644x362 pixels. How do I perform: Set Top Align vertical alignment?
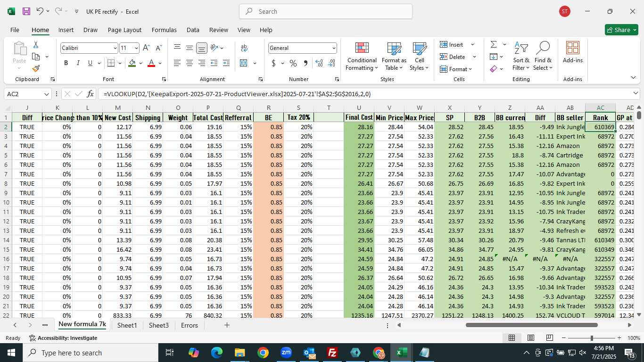coord(177,48)
